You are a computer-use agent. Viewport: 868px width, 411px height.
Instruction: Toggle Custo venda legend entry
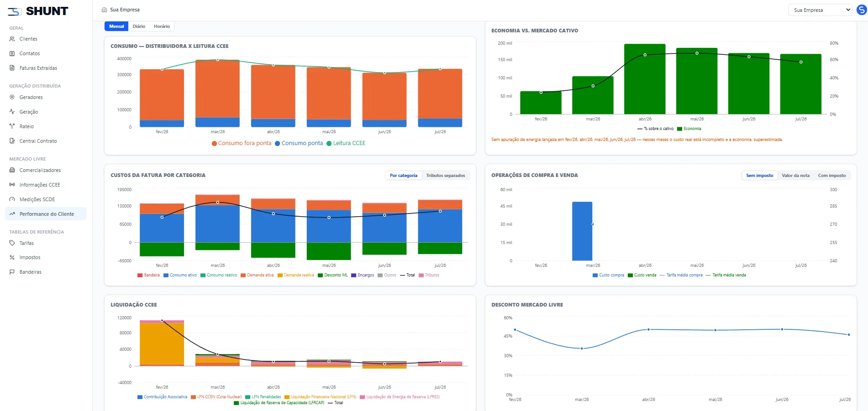(642, 275)
